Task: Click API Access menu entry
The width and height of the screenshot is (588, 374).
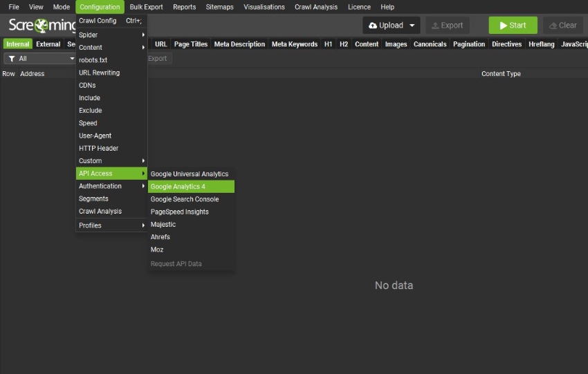Action: click(111, 174)
